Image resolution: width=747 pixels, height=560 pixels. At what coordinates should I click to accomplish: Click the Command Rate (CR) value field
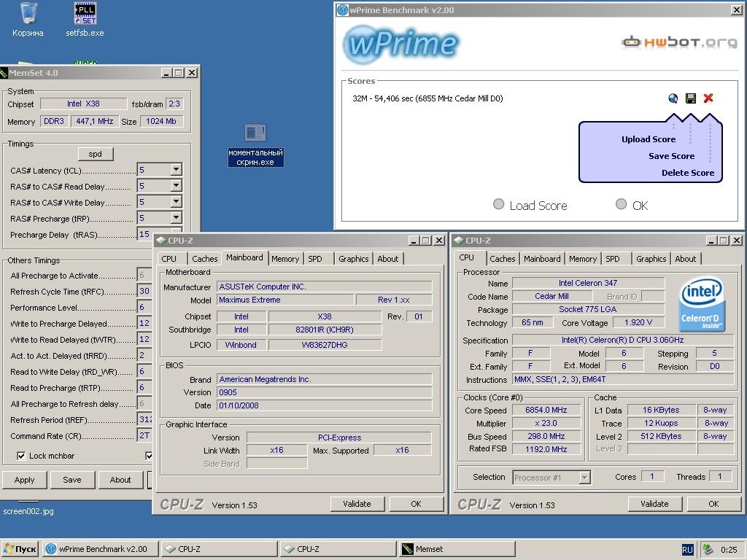(145, 435)
